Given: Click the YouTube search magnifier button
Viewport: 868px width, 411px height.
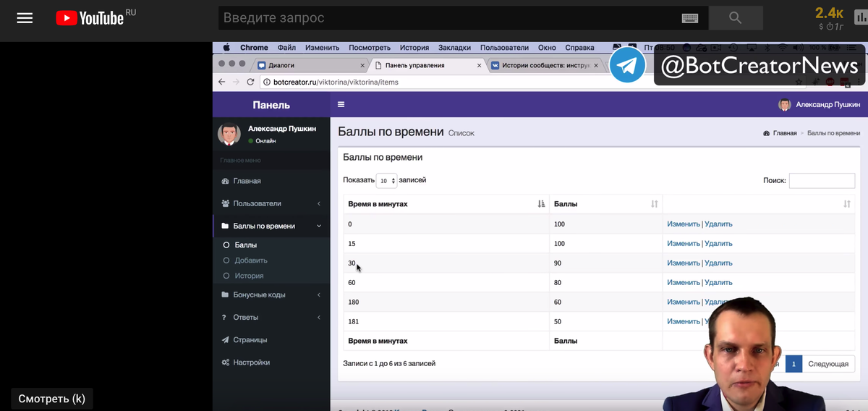Looking at the screenshot, I should (736, 18).
